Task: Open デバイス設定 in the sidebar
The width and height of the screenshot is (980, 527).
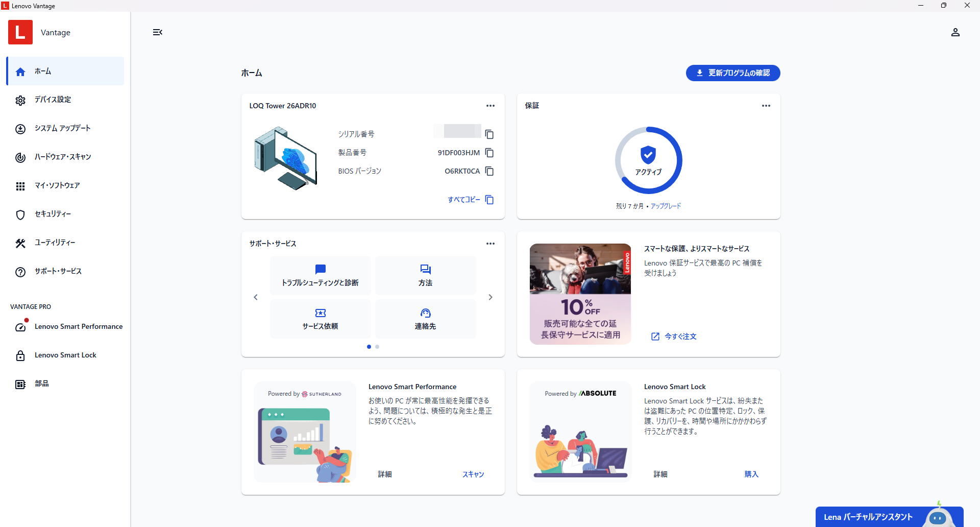Action: [x=53, y=100]
